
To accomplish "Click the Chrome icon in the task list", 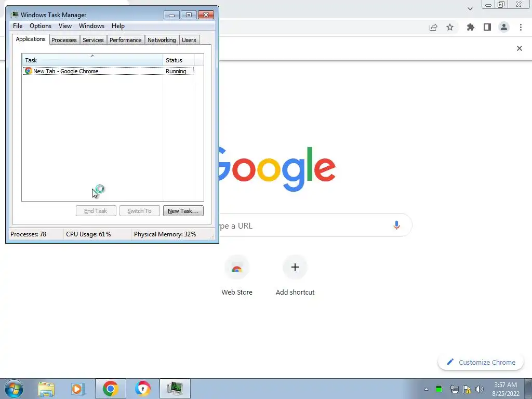I will 29,71.
